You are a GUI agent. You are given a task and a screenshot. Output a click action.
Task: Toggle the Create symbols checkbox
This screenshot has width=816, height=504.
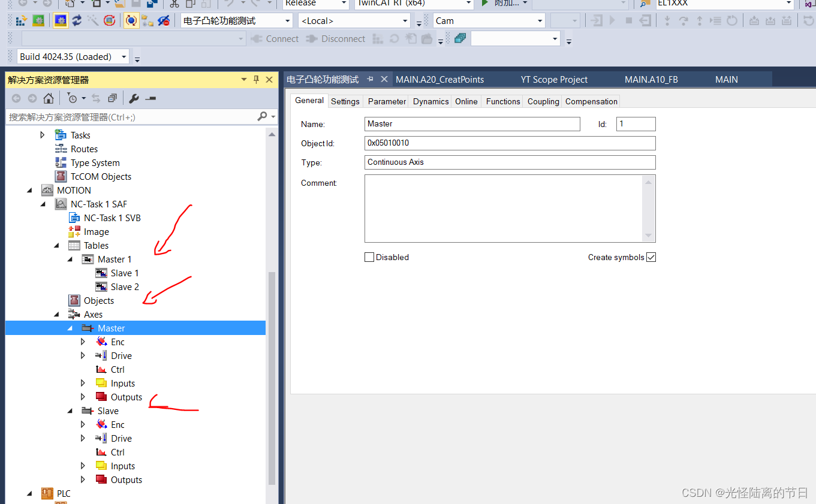(x=651, y=257)
